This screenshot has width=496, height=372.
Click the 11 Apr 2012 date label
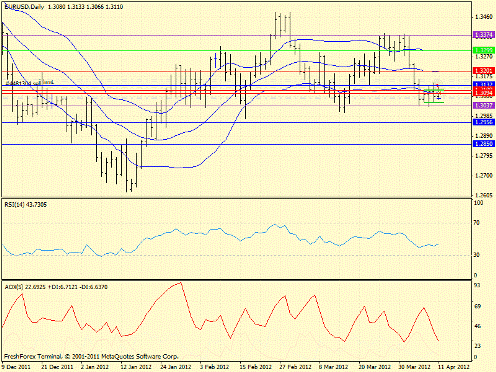tap(454, 367)
